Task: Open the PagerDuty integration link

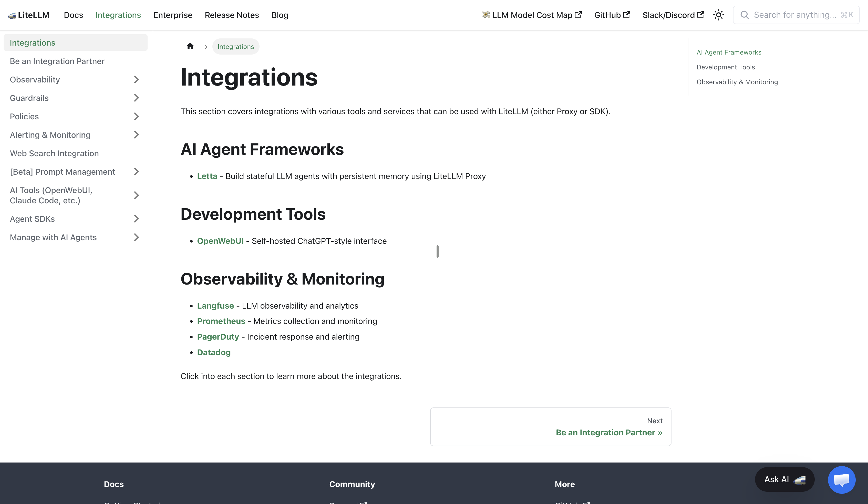Action: pos(218,337)
